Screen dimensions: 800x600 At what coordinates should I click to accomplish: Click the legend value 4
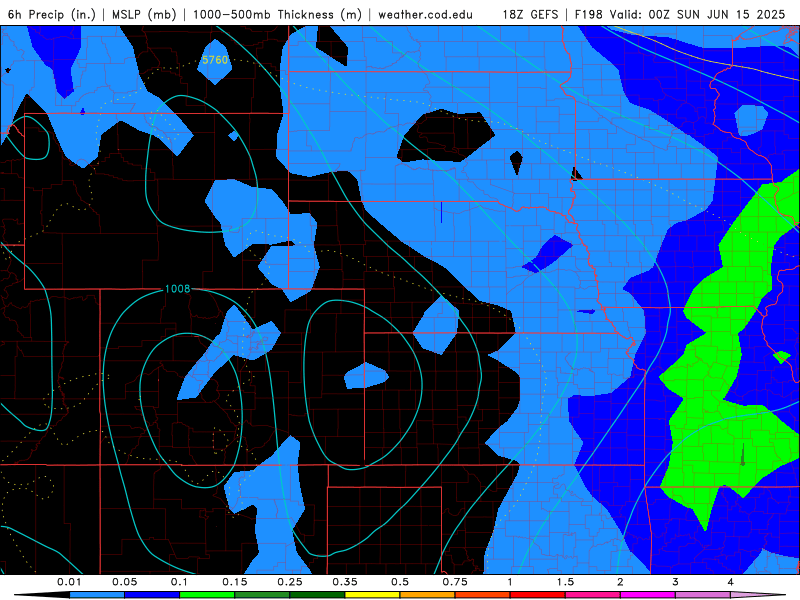731,582
